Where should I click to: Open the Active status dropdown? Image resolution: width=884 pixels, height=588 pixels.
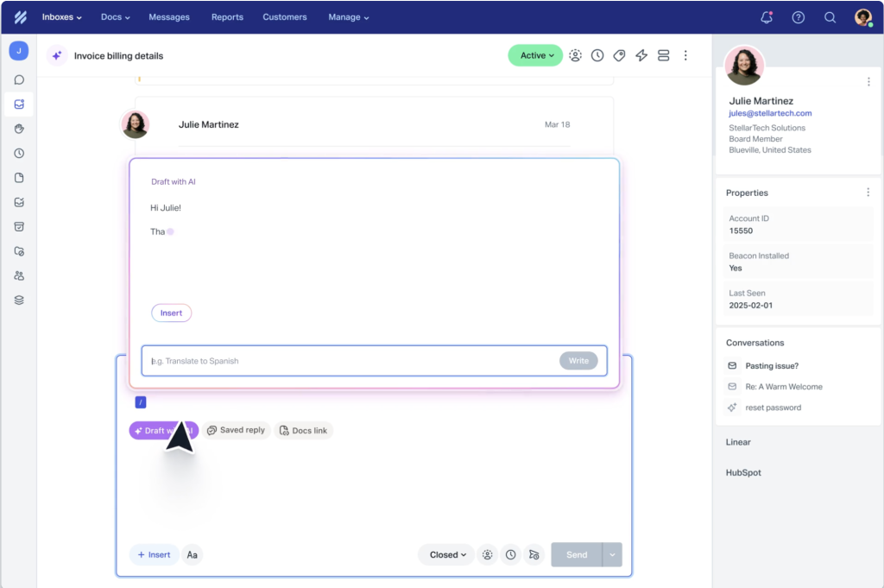coord(535,55)
